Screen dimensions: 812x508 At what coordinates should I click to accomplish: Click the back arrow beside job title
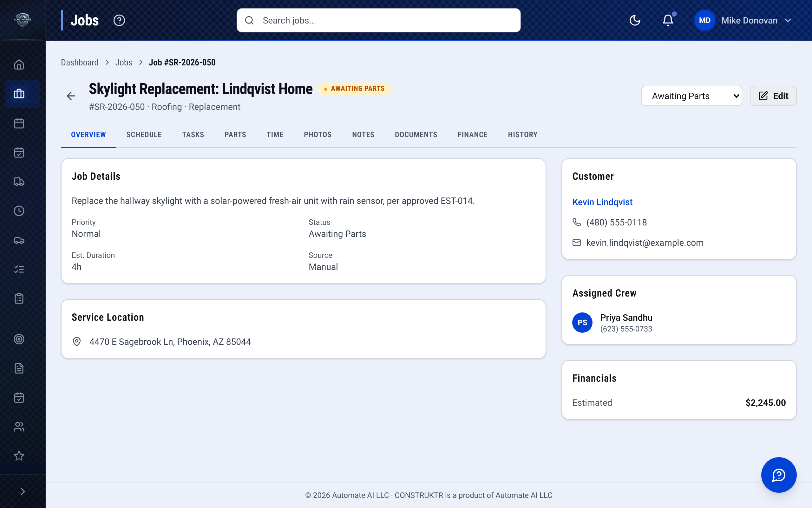[71, 96]
